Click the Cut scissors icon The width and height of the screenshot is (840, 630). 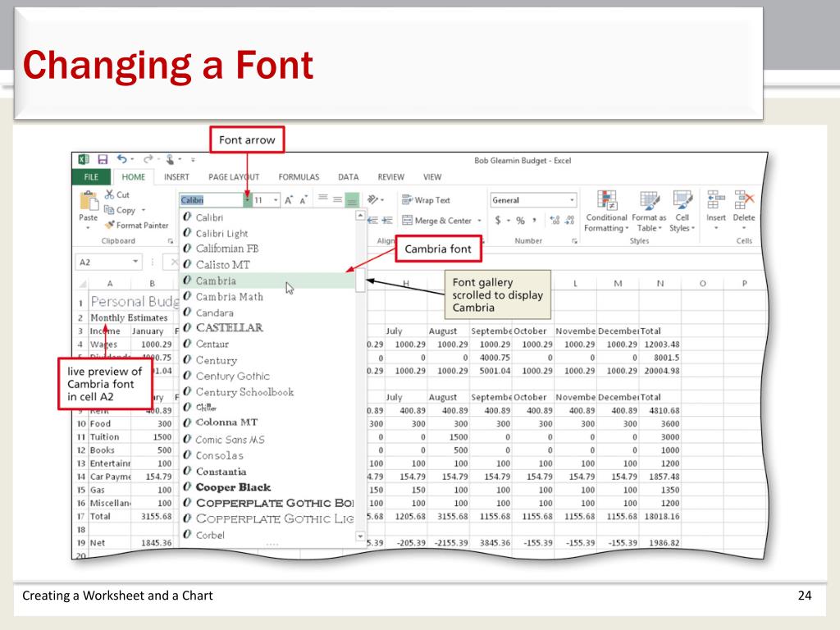coord(110,194)
